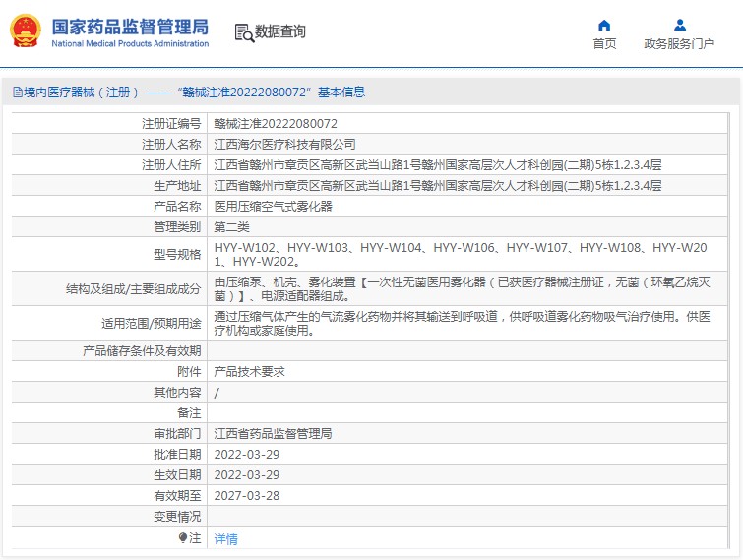Click 产品技术要求 attachment value
The width and height of the screenshot is (743, 560).
(249, 371)
